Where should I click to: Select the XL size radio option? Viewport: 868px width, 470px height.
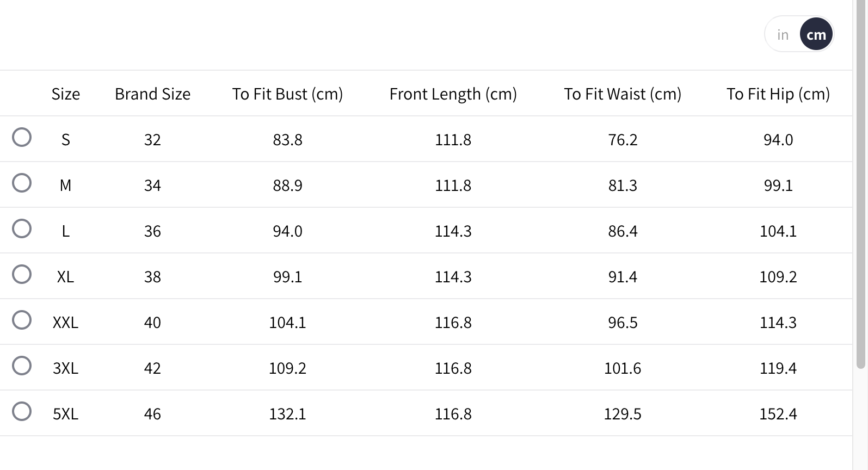(x=22, y=275)
